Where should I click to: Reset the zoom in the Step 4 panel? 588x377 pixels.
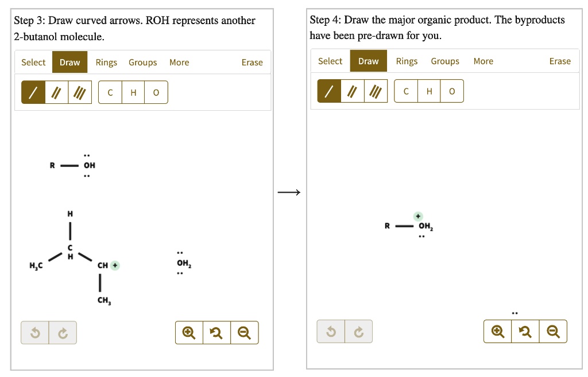point(525,331)
